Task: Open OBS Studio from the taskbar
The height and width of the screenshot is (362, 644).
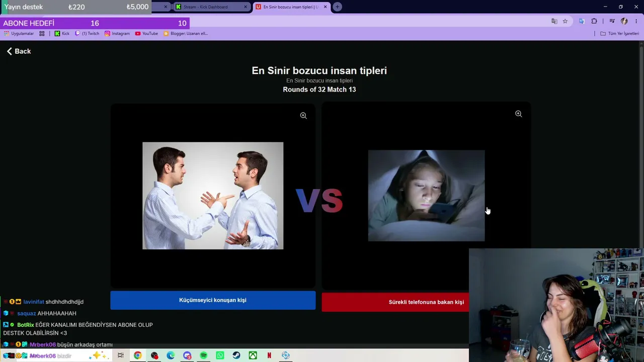Action: tap(154, 355)
